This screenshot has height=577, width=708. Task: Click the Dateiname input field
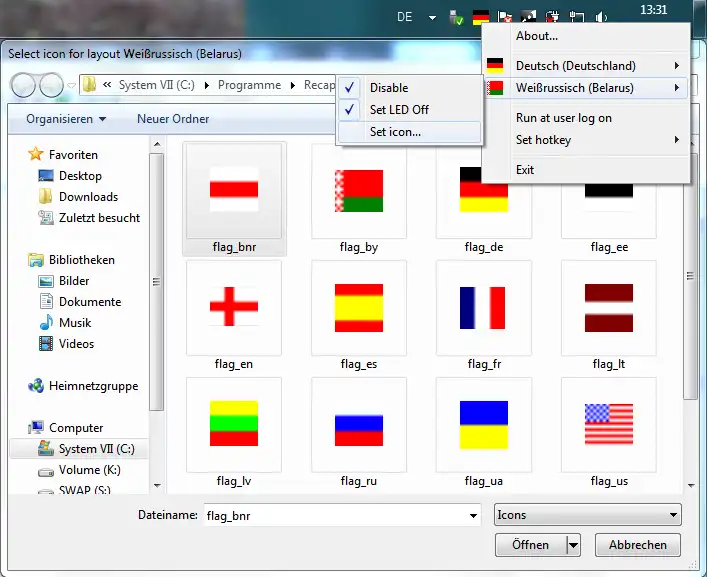coord(335,516)
